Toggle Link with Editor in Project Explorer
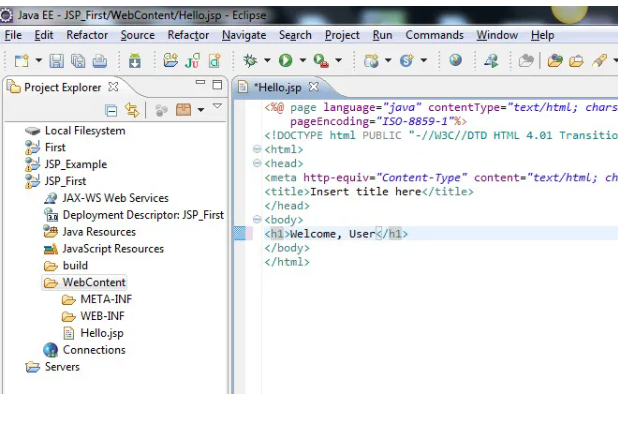The width and height of the screenshot is (618, 427). [x=131, y=110]
